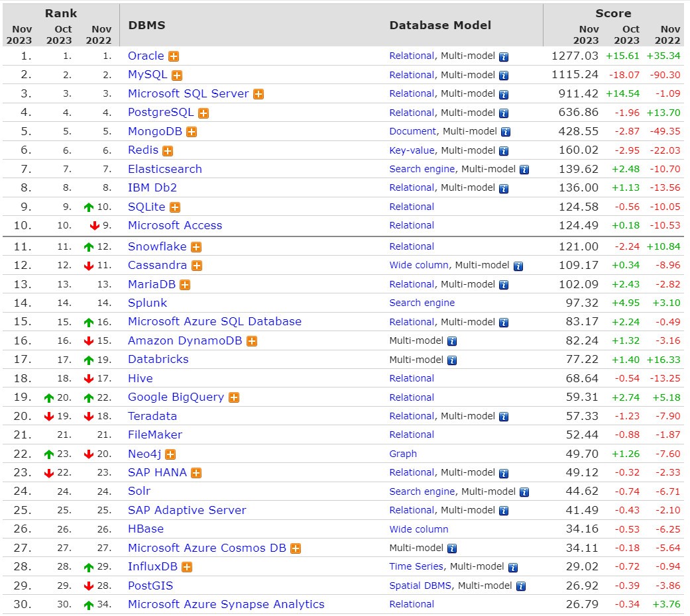Open the Spatial DBMS link for PostGIS
This screenshot has height=616, width=690.
click(420, 586)
